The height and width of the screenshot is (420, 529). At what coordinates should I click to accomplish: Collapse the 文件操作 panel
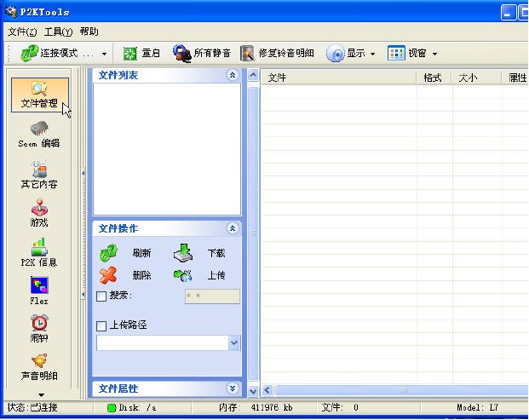(x=232, y=228)
